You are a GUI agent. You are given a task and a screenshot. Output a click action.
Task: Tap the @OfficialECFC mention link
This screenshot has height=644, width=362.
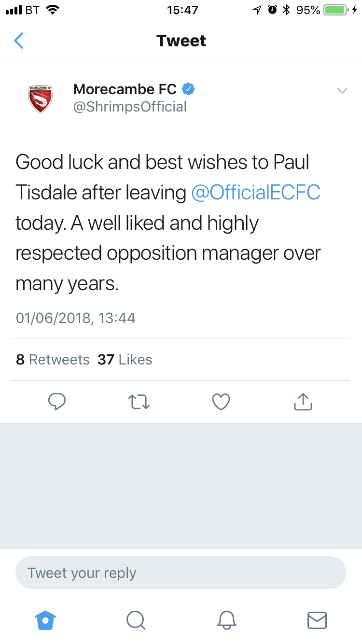point(256,193)
